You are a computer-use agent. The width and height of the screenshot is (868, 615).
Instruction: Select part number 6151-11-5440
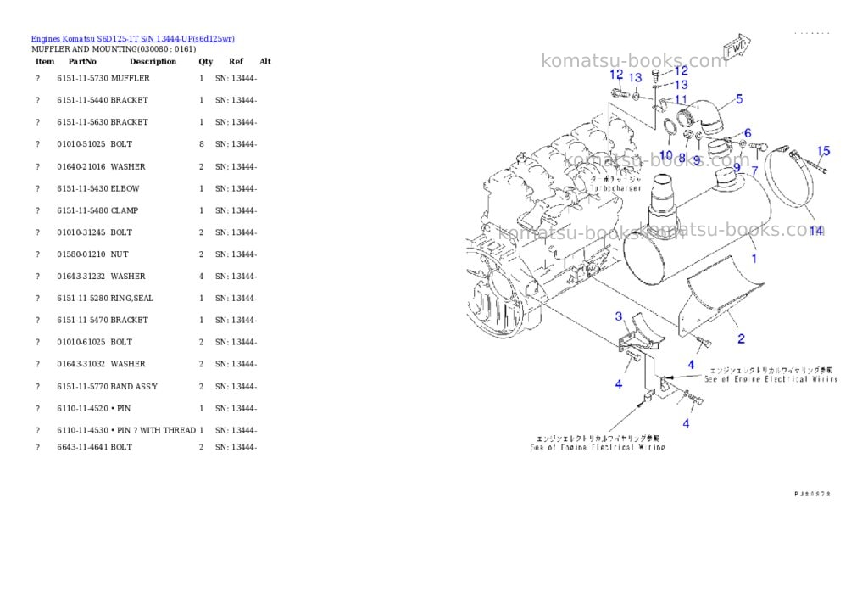click(82, 100)
